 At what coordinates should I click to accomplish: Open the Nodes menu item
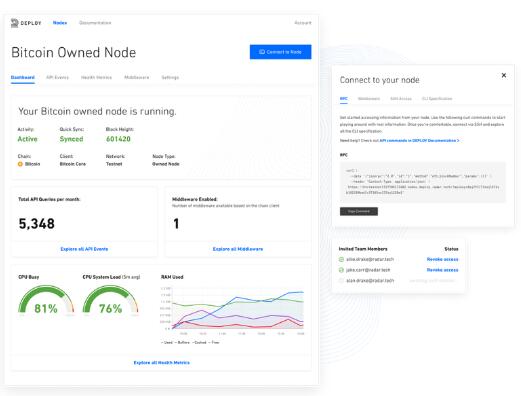(60, 23)
